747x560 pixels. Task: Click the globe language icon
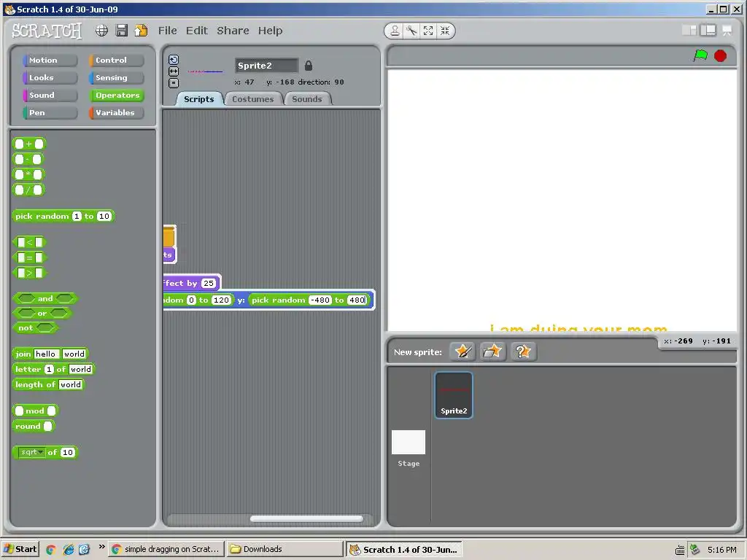(101, 31)
